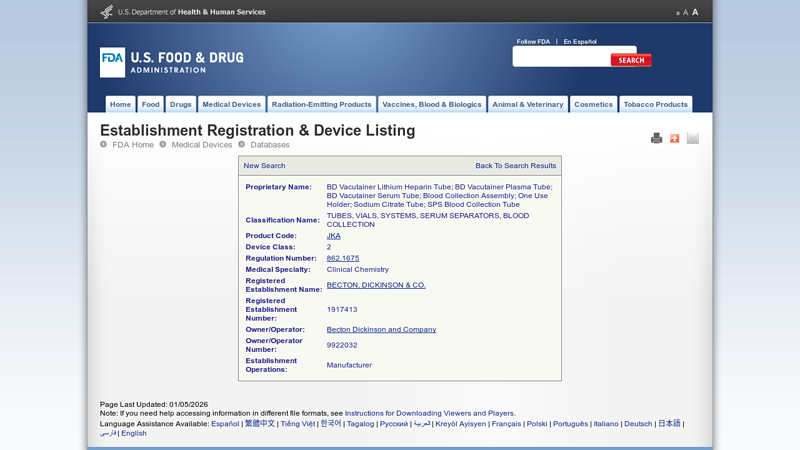The image size is (800, 450).
Task: Select the medium text size A
Action: pos(685,12)
